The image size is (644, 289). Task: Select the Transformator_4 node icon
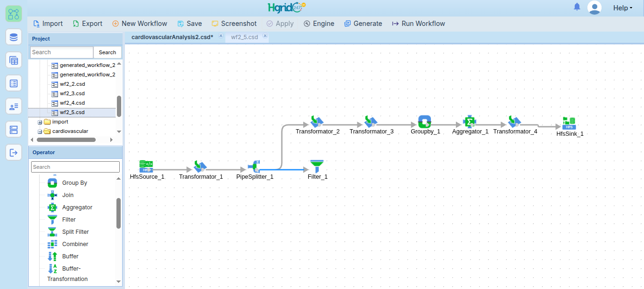coord(514,121)
